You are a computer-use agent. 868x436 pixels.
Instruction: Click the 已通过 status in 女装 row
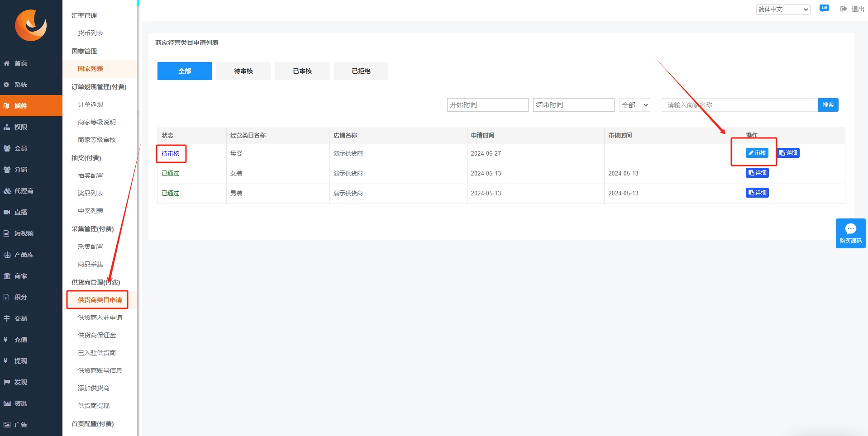[x=171, y=173]
